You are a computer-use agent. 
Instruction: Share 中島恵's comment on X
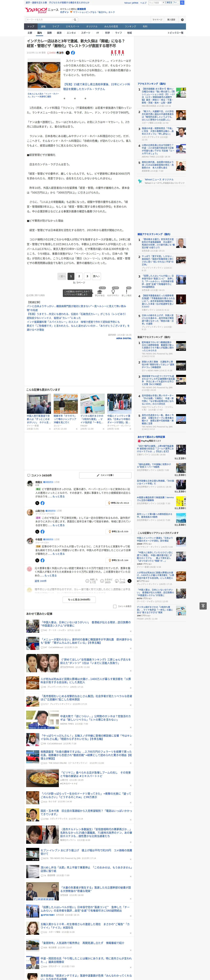[x=37, y=560]
